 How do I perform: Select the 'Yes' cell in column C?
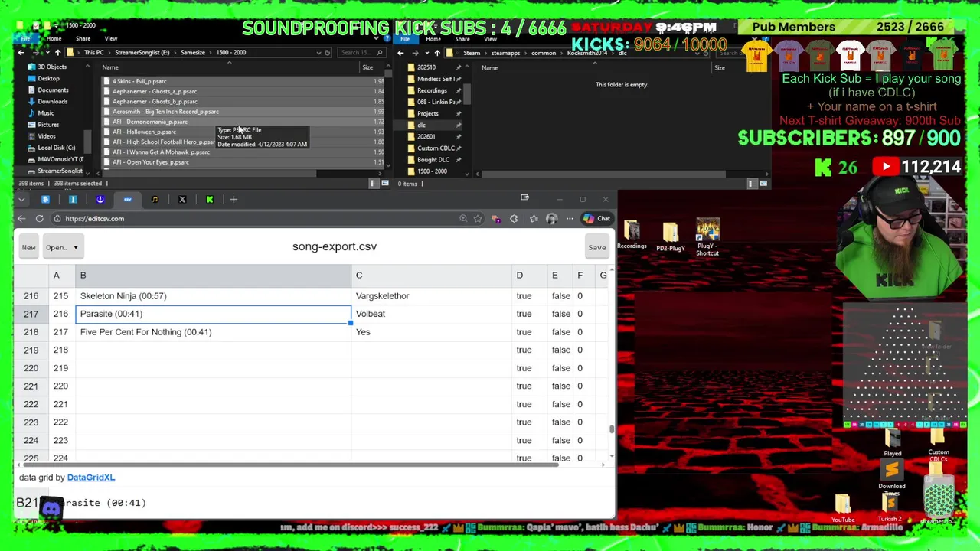(x=432, y=332)
